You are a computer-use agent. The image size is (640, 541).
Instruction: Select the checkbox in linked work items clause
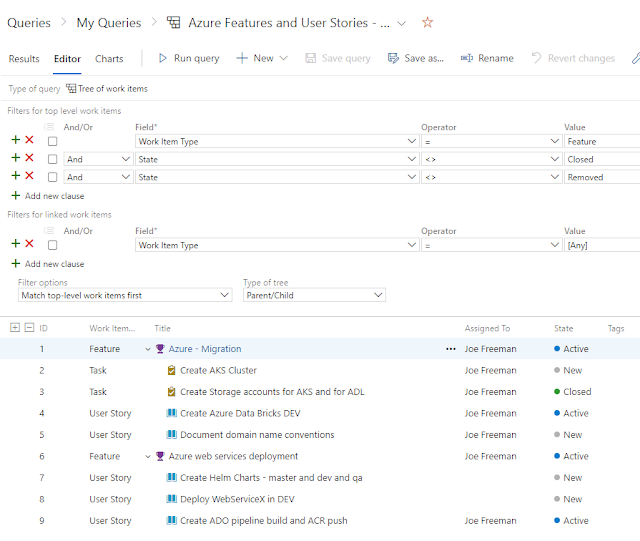click(53, 245)
